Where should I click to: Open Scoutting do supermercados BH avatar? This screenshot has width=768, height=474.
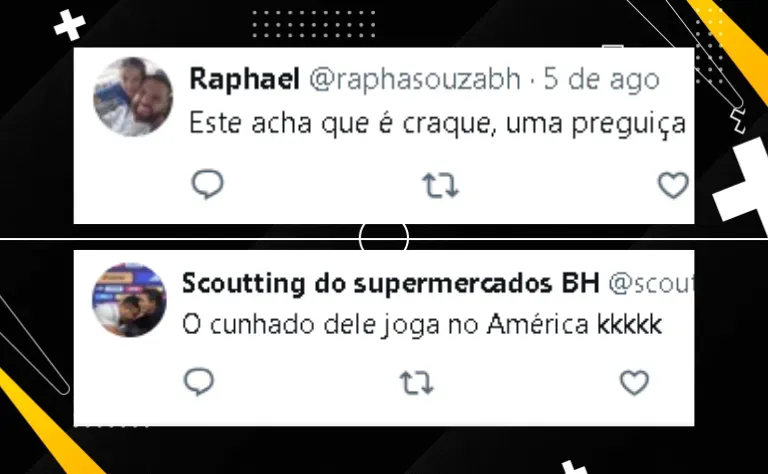point(129,300)
